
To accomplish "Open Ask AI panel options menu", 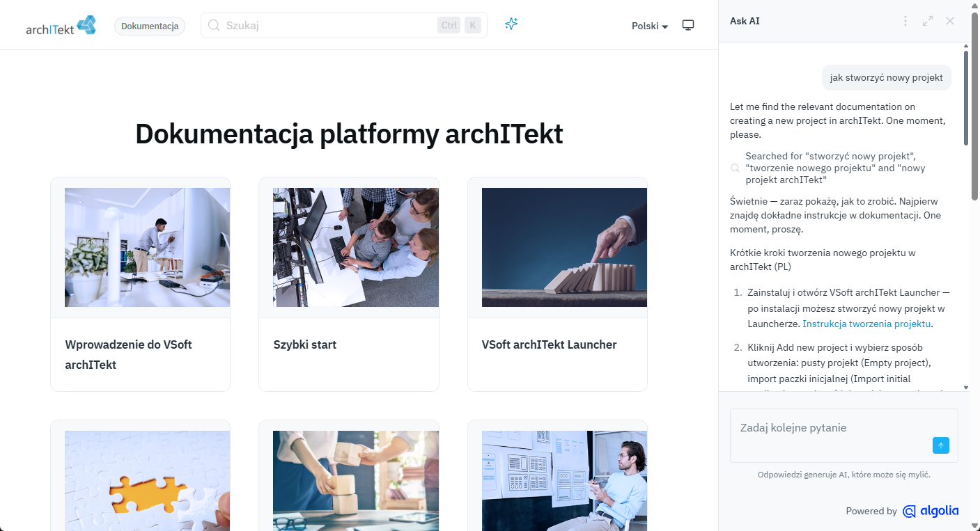I will 905,21.
